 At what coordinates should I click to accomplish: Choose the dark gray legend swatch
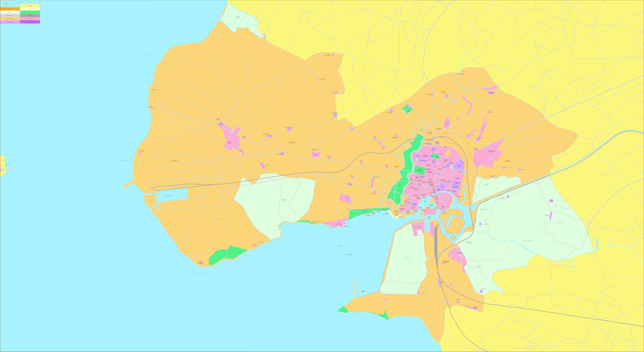click(x=30, y=16)
